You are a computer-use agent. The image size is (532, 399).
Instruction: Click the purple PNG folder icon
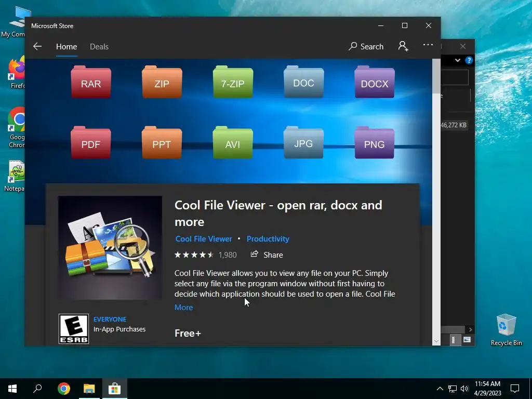(x=375, y=142)
